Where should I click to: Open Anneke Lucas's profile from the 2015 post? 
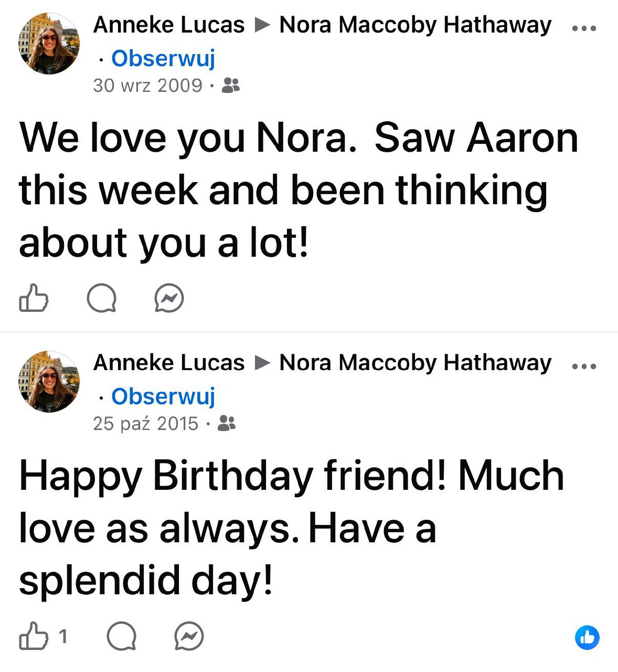point(168,363)
